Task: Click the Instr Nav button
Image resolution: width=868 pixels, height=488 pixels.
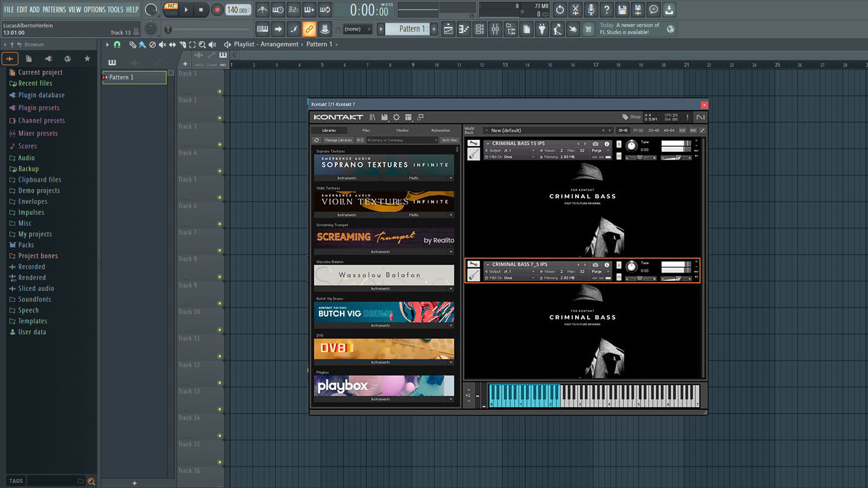Action: pyautogui.click(x=449, y=140)
